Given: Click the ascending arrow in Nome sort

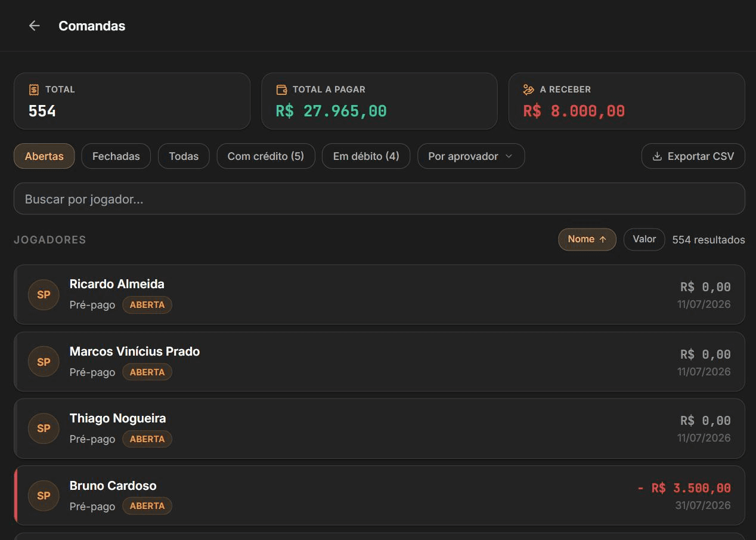Looking at the screenshot, I should [603, 239].
